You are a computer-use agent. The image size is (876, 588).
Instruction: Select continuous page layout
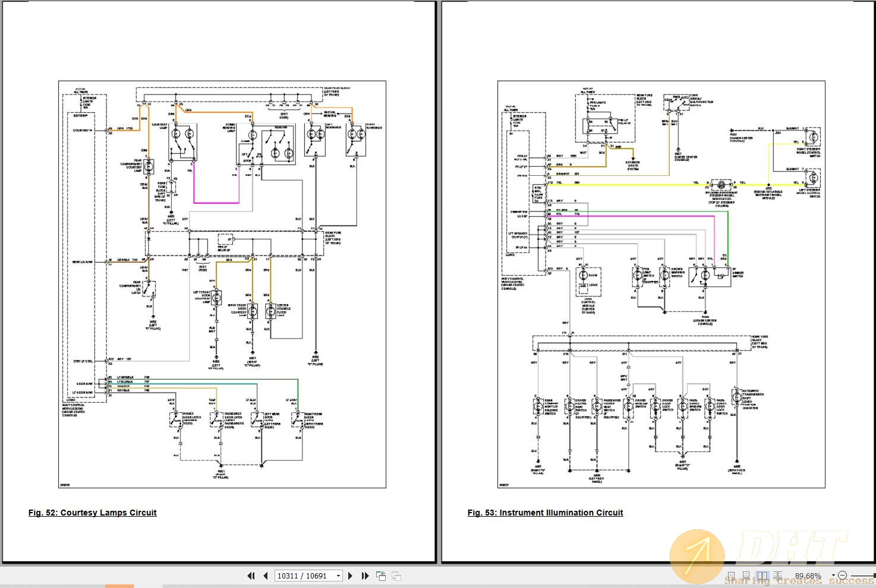coord(746,575)
